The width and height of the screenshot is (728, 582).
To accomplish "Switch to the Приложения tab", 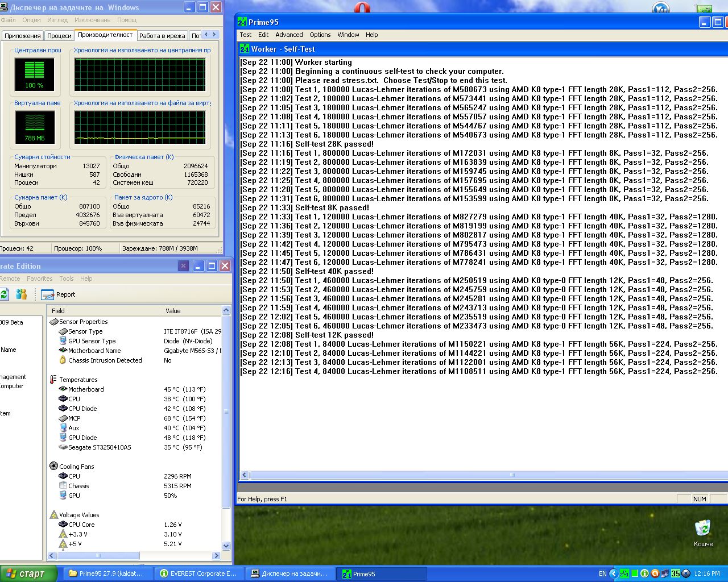I will coord(23,36).
